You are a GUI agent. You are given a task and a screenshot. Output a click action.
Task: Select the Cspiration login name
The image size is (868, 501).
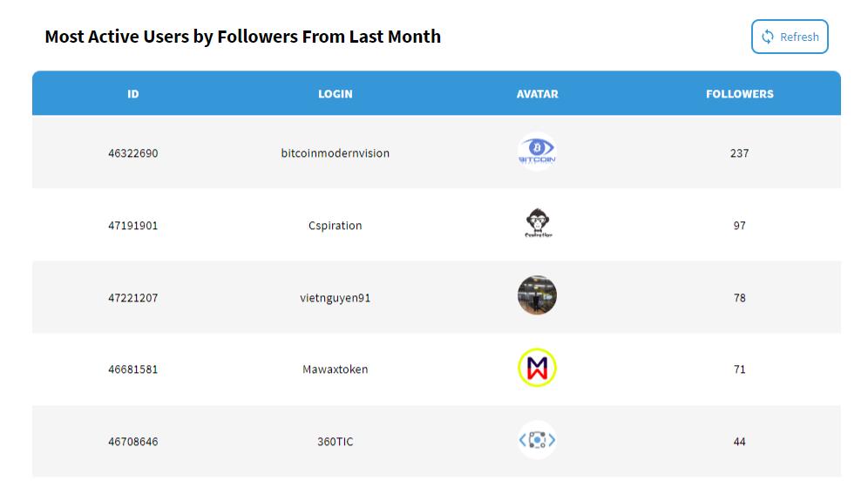(336, 226)
